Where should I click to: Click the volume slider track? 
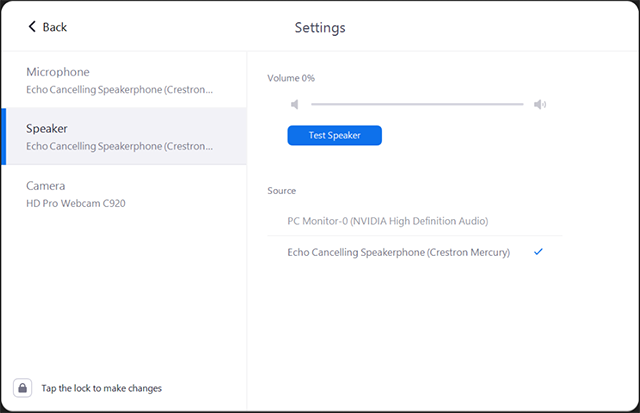click(x=417, y=104)
